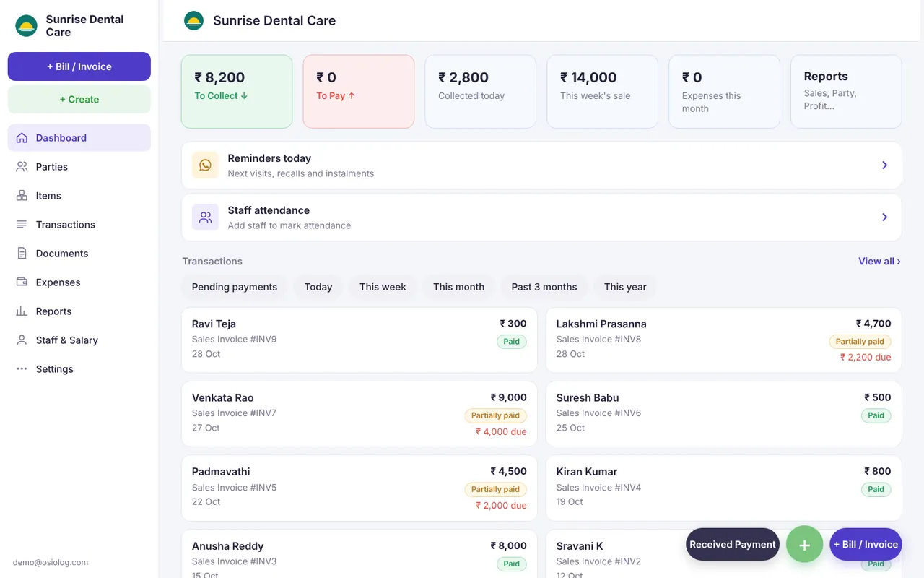Click the Reports bar chart icon
Viewport: 924px width, 578px height.
[x=22, y=311]
